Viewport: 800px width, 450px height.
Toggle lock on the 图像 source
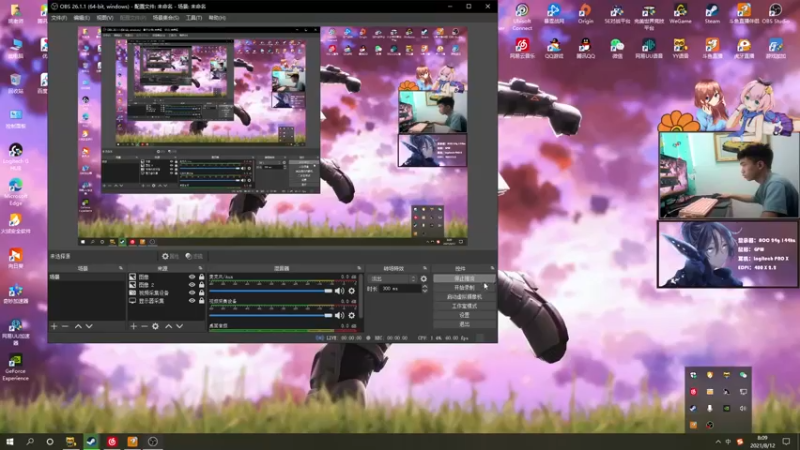point(202,277)
